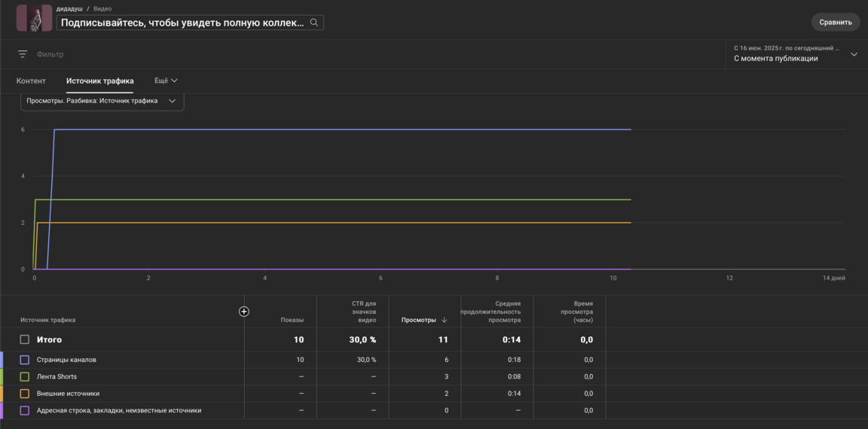Switch to the Контент tab
Screen dimensions: 868x429
click(x=31, y=81)
